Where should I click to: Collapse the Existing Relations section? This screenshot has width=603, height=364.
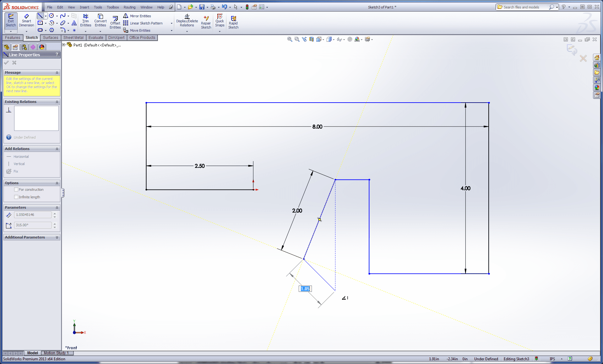(57, 102)
